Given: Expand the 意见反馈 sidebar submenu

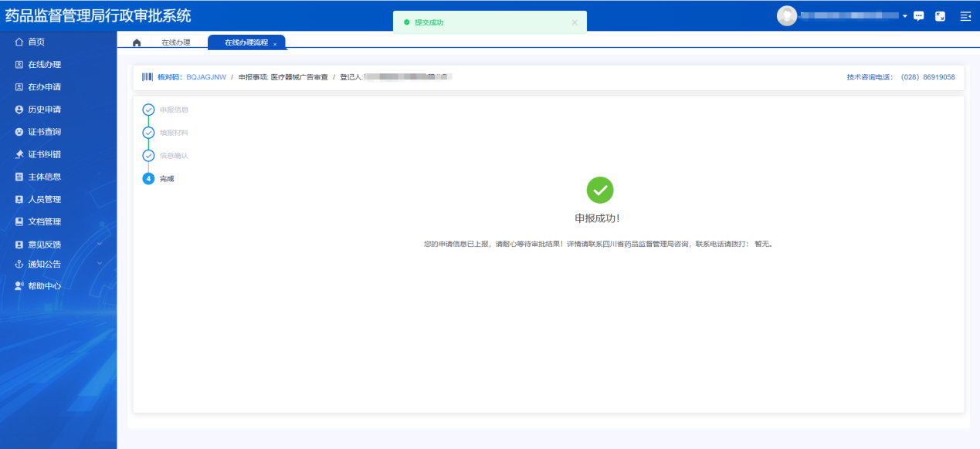Looking at the screenshot, I should coord(99,245).
